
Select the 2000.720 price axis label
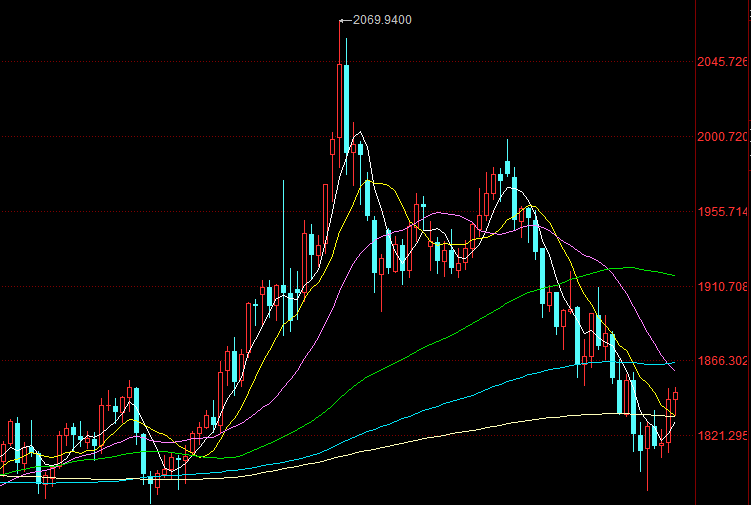[722, 137]
